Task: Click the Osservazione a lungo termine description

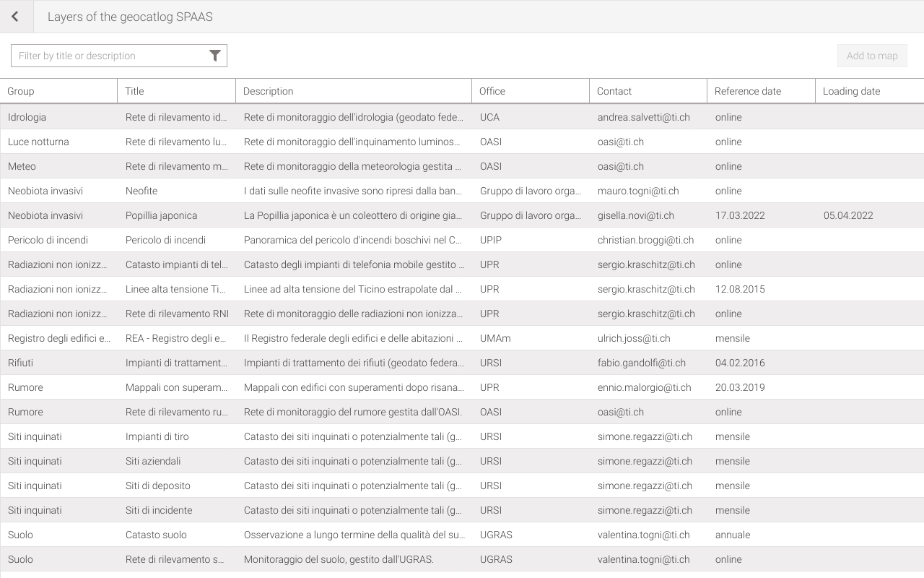Action: click(354, 535)
